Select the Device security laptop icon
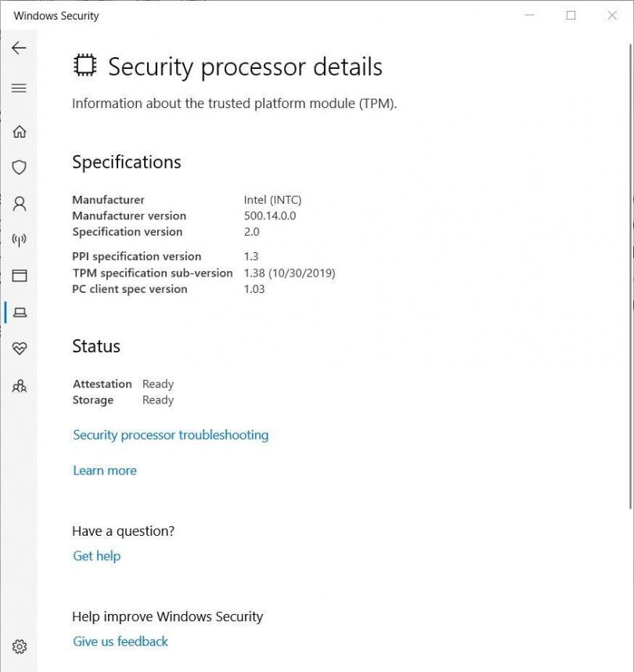The image size is (634, 672). tap(19, 312)
